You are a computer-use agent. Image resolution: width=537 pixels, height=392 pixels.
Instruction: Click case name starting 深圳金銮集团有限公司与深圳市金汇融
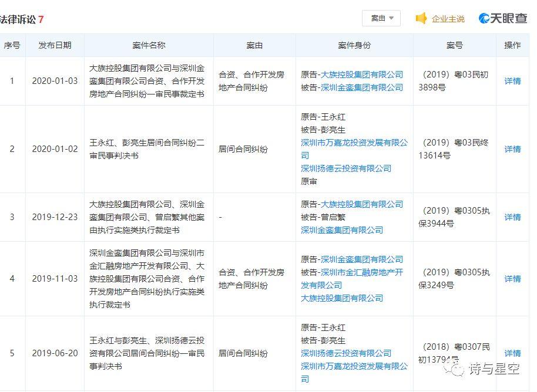(147, 279)
